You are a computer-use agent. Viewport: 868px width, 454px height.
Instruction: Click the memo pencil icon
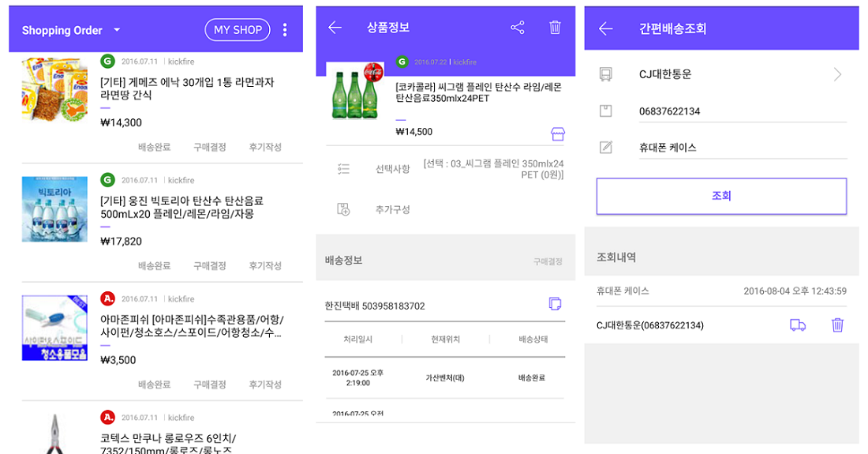point(605,148)
